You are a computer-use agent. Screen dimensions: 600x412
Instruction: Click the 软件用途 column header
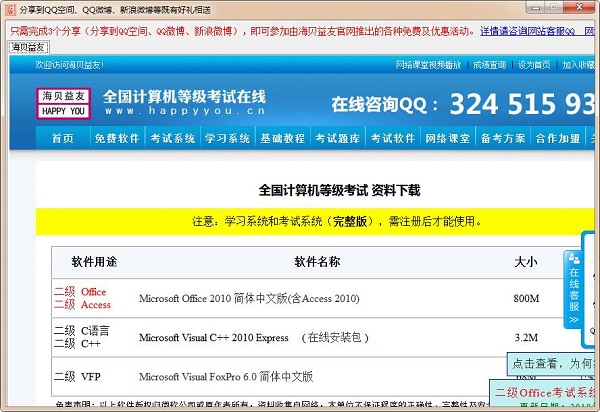point(94,262)
